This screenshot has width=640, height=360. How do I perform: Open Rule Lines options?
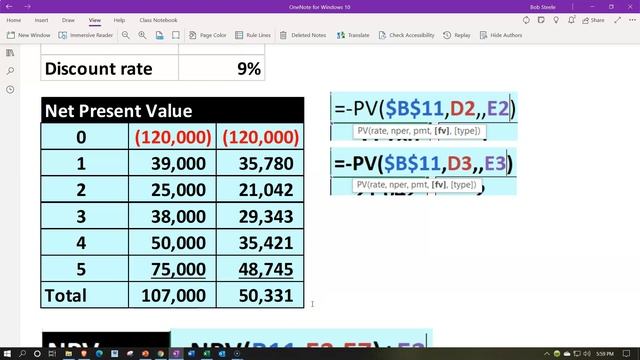(253, 35)
